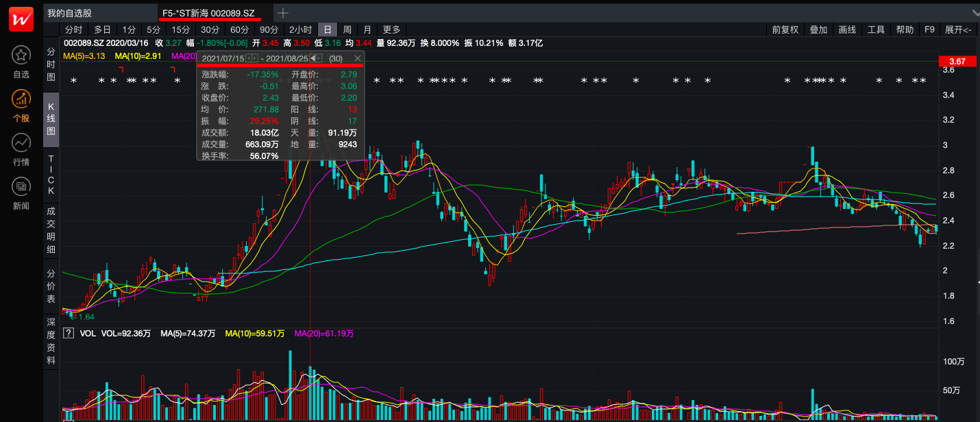Click the 涨跌幅 -17.35% value

pos(264,74)
